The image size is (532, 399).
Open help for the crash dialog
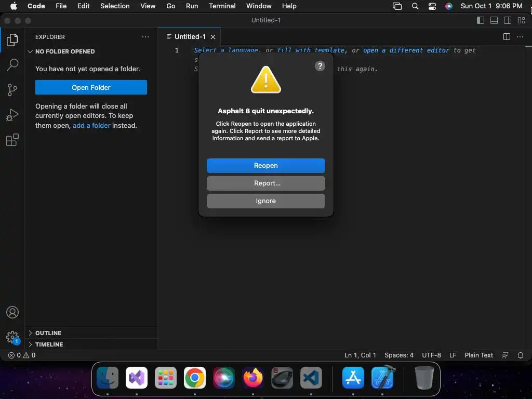320,66
